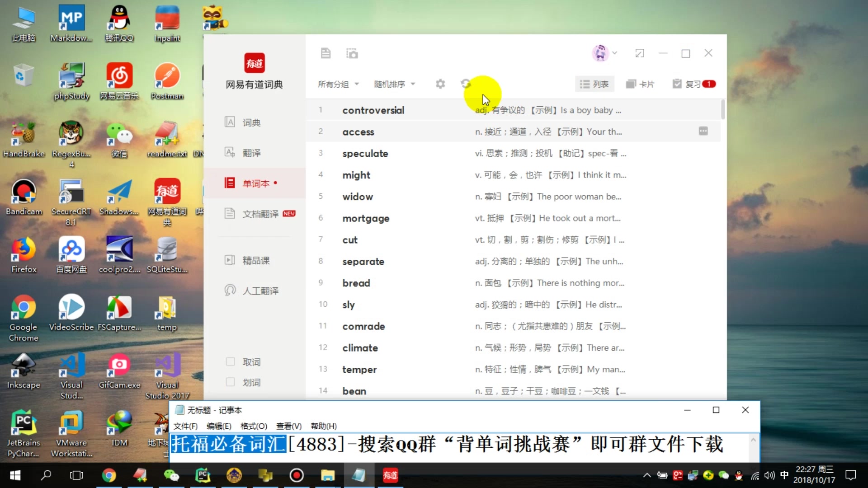
Task: Enable the 取词 word capture checkbox
Action: [x=230, y=361]
